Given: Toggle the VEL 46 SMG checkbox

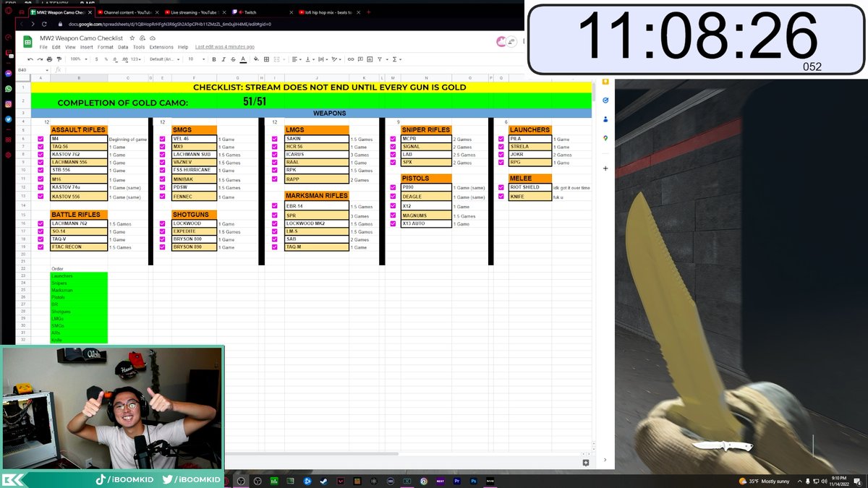Looking at the screenshot, I should (x=163, y=139).
